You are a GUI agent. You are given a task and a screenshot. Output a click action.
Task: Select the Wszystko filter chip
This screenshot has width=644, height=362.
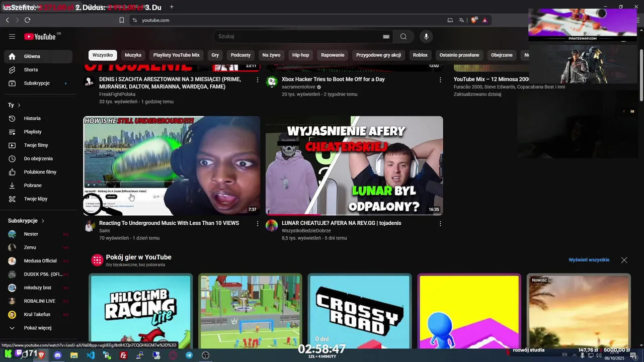point(103,55)
